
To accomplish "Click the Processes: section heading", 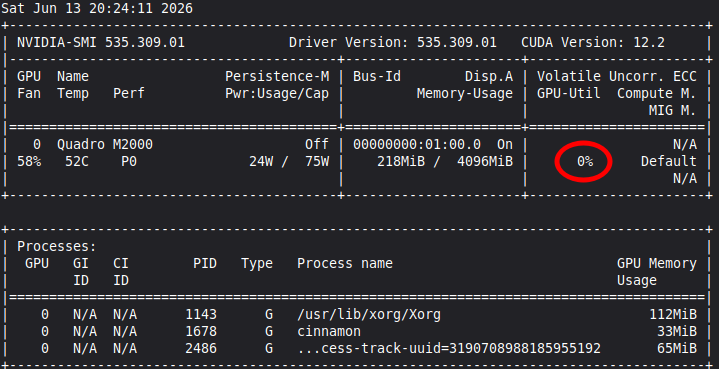I will point(57,247).
